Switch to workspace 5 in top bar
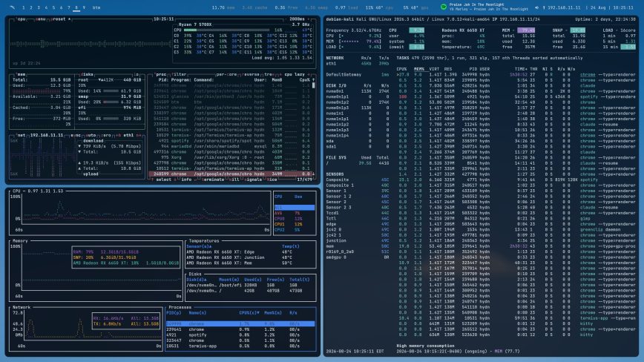 pyautogui.click(x=54, y=7)
